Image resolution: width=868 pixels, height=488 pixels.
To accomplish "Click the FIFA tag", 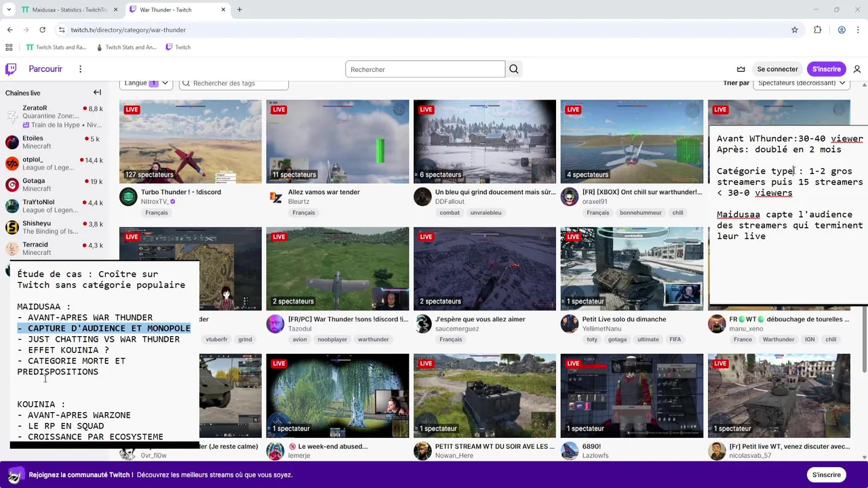I will coord(675,340).
